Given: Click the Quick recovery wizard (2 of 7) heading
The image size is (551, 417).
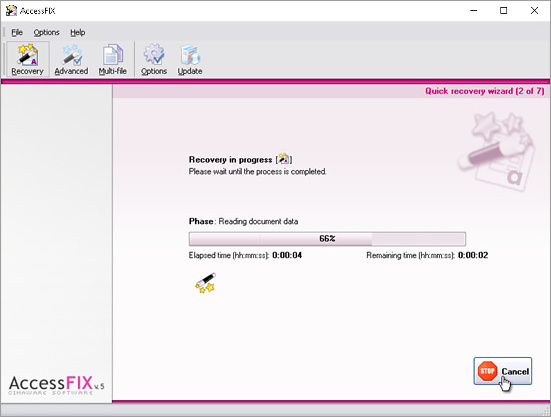Looking at the screenshot, I should [x=485, y=91].
